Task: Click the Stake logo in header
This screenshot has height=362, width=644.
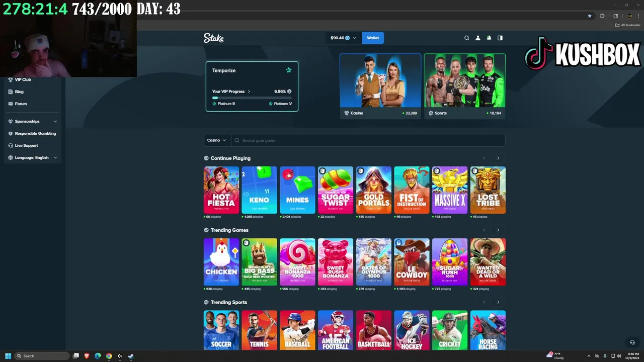Action: click(x=213, y=38)
